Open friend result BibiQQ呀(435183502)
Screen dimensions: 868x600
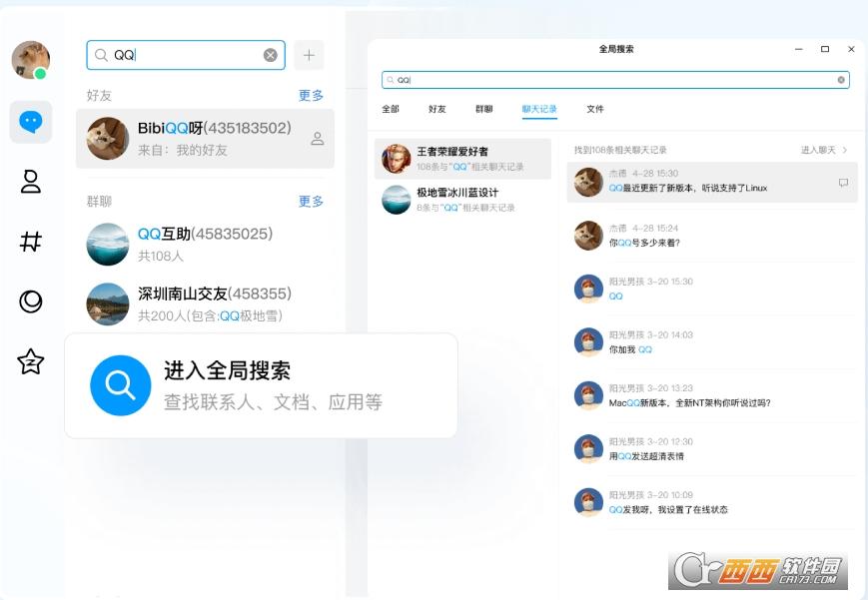pos(206,139)
